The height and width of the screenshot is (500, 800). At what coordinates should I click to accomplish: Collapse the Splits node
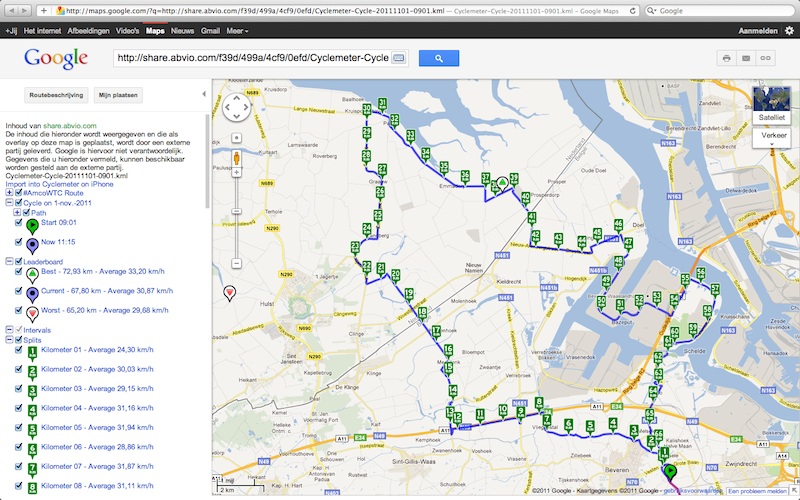click(x=9, y=340)
